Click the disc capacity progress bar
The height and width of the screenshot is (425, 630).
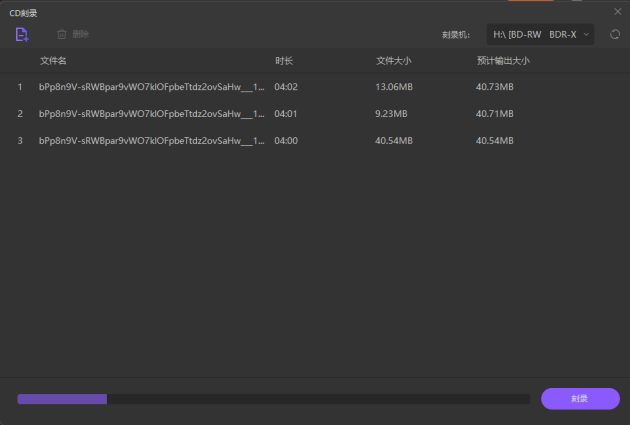tap(274, 399)
